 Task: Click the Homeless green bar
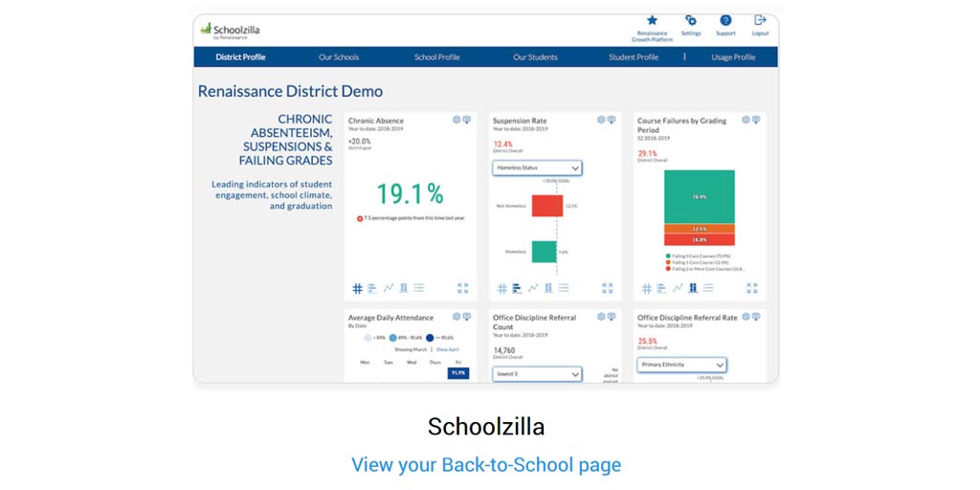pos(544,252)
